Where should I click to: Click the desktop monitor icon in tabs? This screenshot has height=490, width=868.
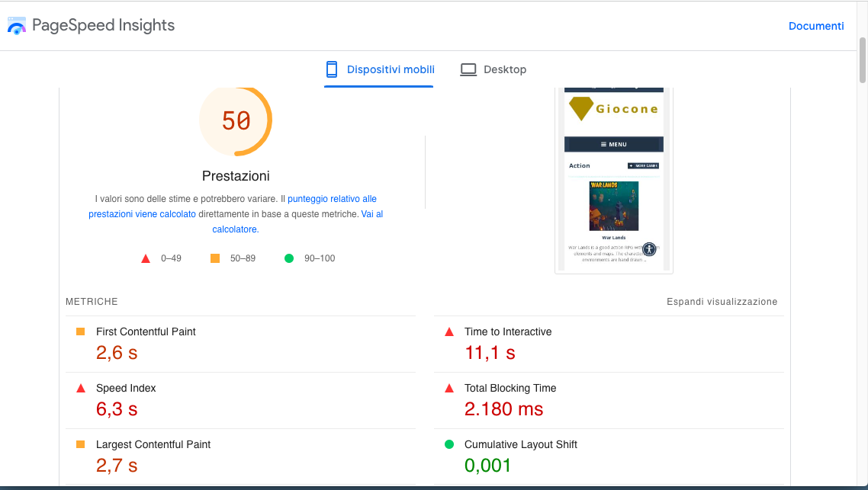(x=468, y=69)
